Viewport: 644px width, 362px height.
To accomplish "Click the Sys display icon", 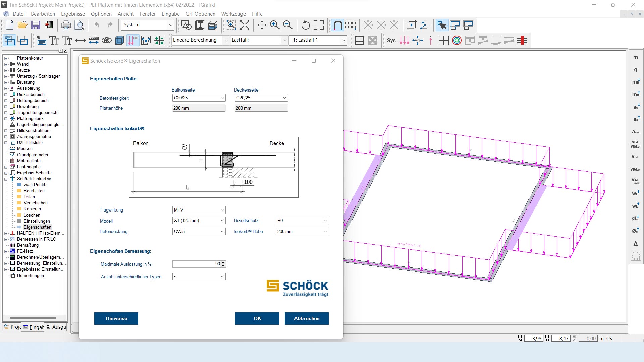I will click(x=391, y=41).
